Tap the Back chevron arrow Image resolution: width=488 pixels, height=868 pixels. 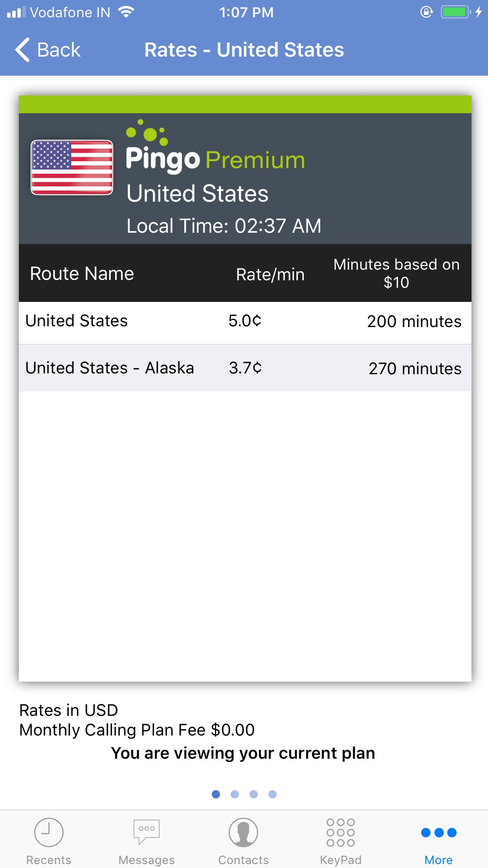point(23,50)
